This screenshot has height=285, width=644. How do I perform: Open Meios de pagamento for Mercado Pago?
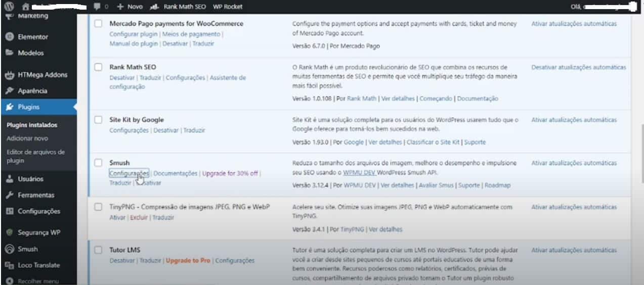191,34
